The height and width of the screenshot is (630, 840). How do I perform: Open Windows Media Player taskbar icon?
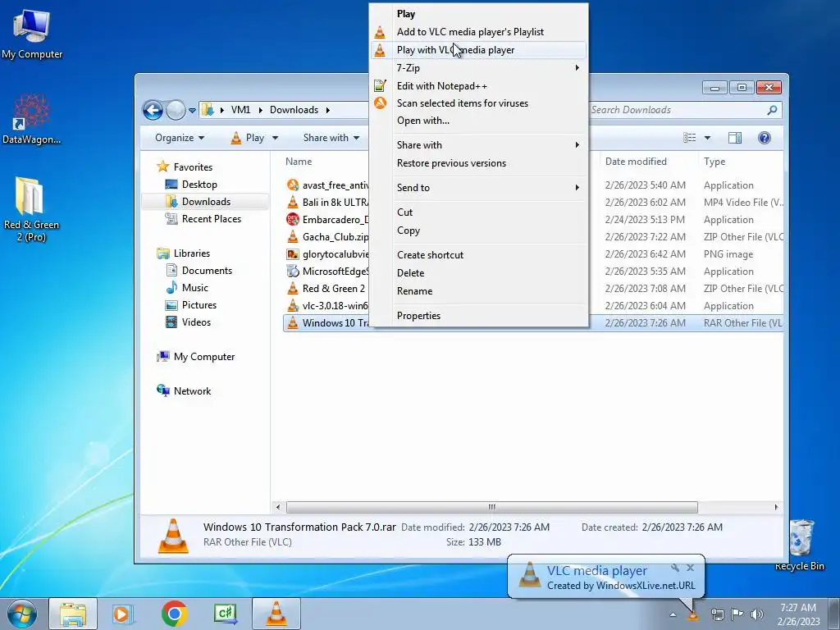pos(123,614)
